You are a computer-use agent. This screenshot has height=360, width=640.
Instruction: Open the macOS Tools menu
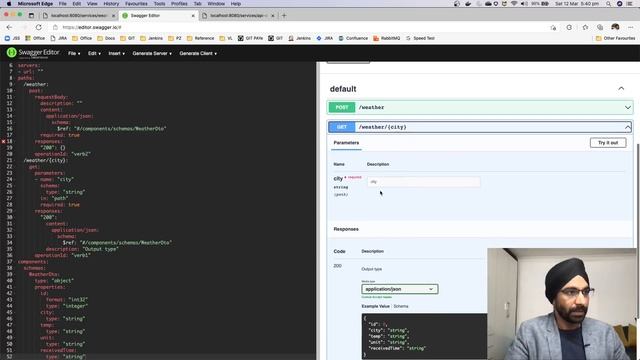pos(160,4)
